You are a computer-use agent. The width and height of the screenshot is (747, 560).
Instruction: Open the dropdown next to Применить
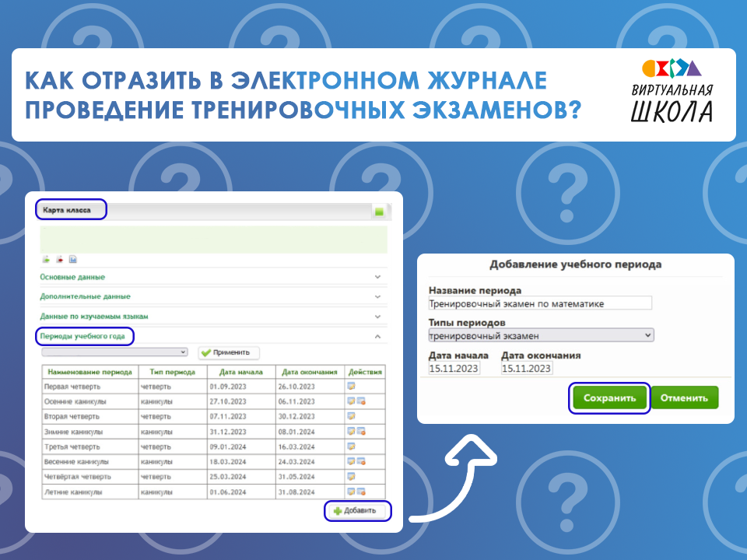pos(114,352)
